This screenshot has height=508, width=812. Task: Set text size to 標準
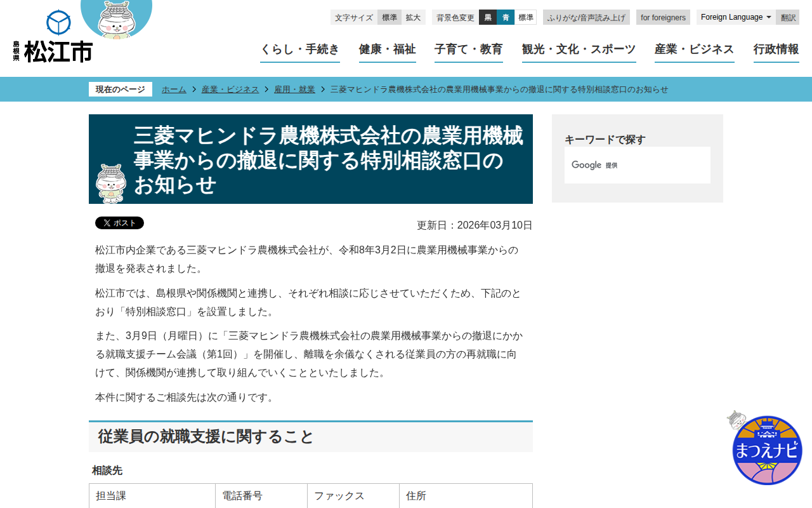tap(390, 17)
